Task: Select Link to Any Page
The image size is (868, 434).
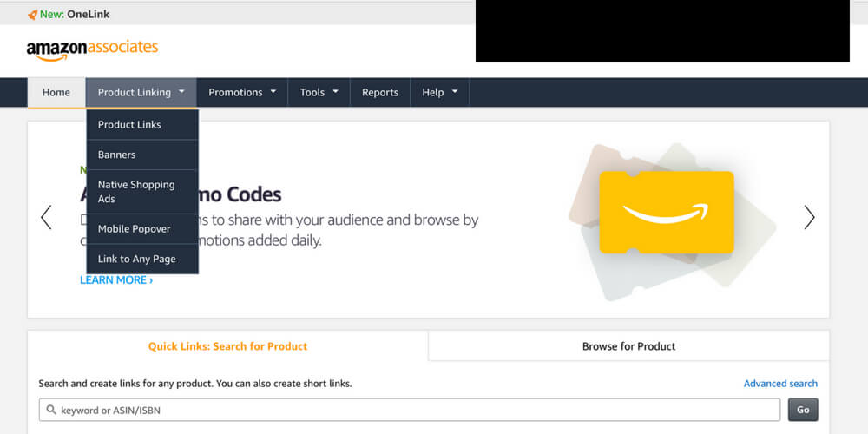Action: pyautogui.click(x=136, y=259)
